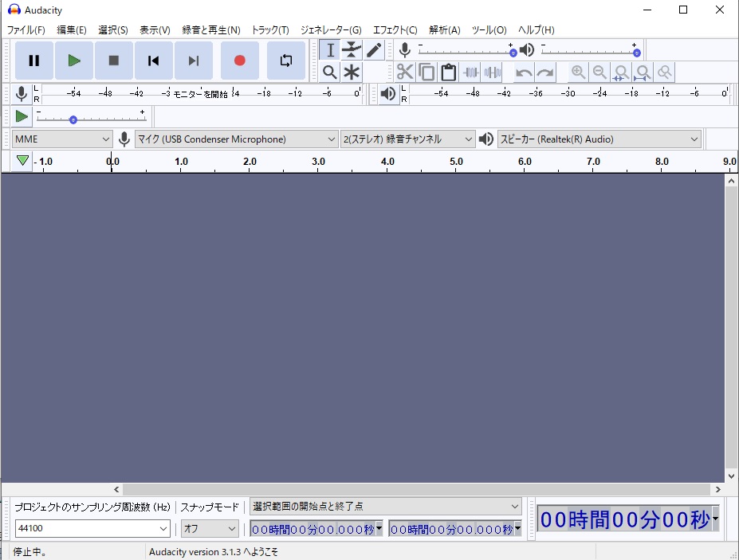Click the vertical scrollbar up arrow

coord(731,181)
